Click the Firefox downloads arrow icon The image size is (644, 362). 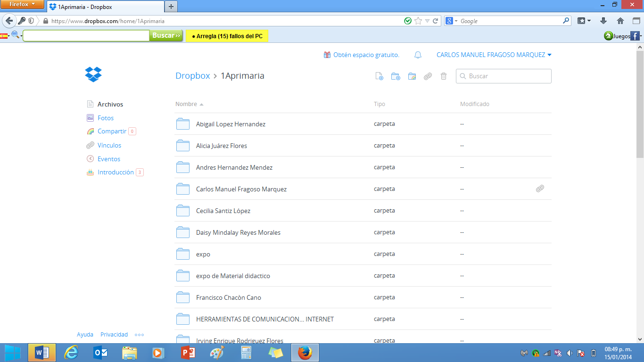pos(603,21)
